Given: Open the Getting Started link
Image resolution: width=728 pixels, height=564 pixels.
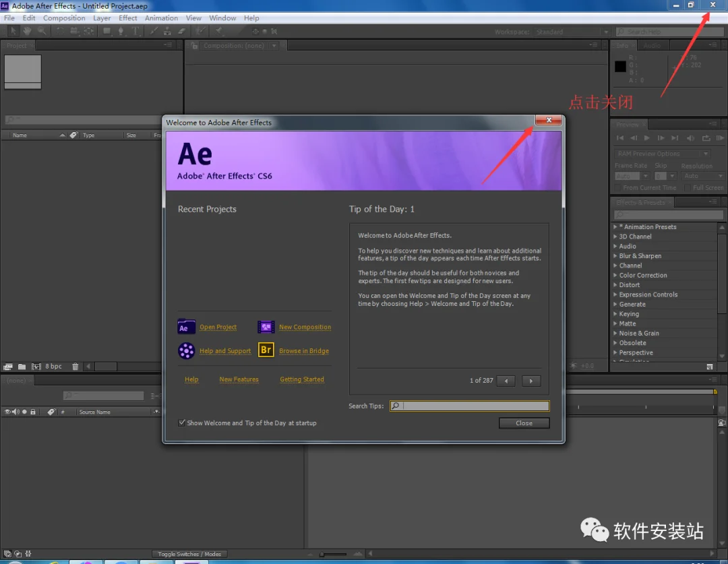Looking at the screenshot, I should [x=302, y=379].
